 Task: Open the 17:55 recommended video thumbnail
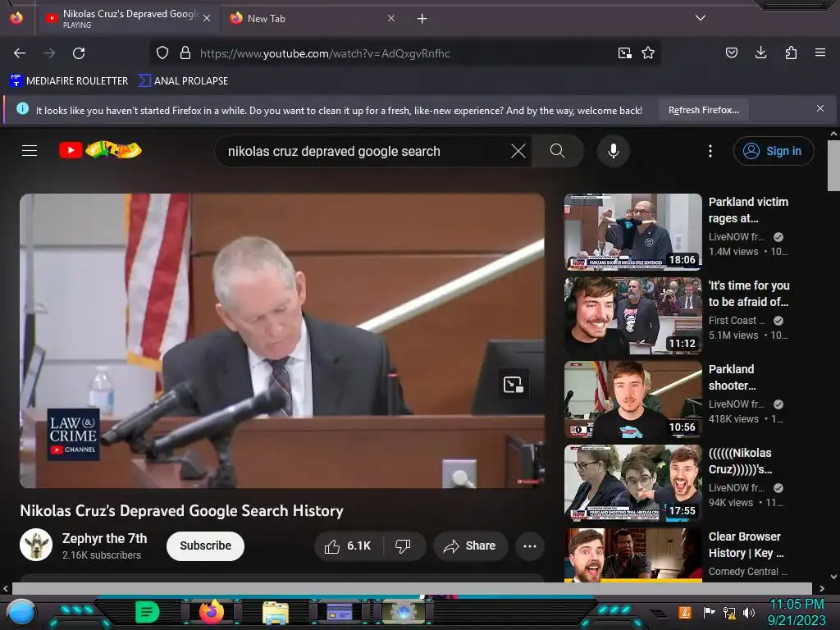point(632,482)
